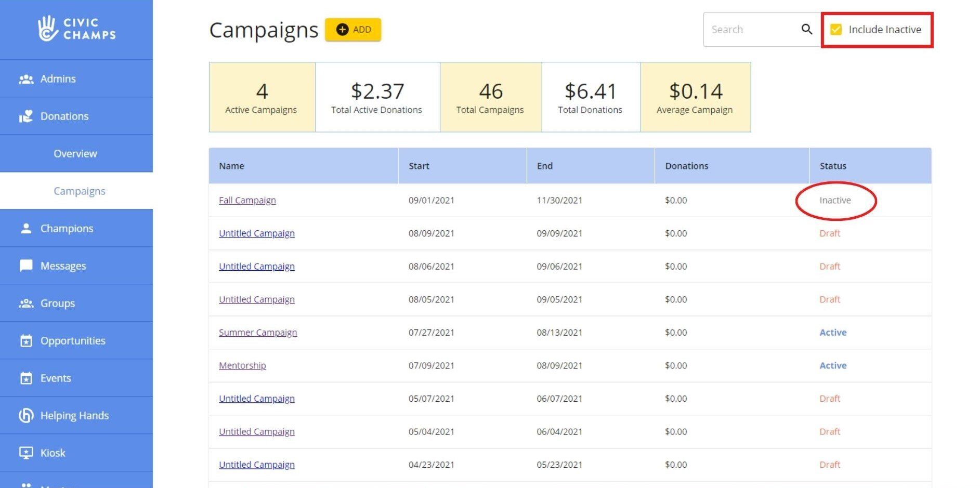
Task: Click the Kiosk monitor icon
Action: (26, 453)
